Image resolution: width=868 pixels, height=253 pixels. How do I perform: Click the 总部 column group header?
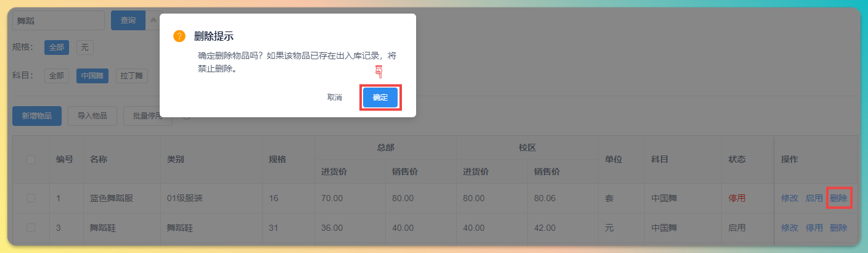pyautogui.click(x=386, y=147)
